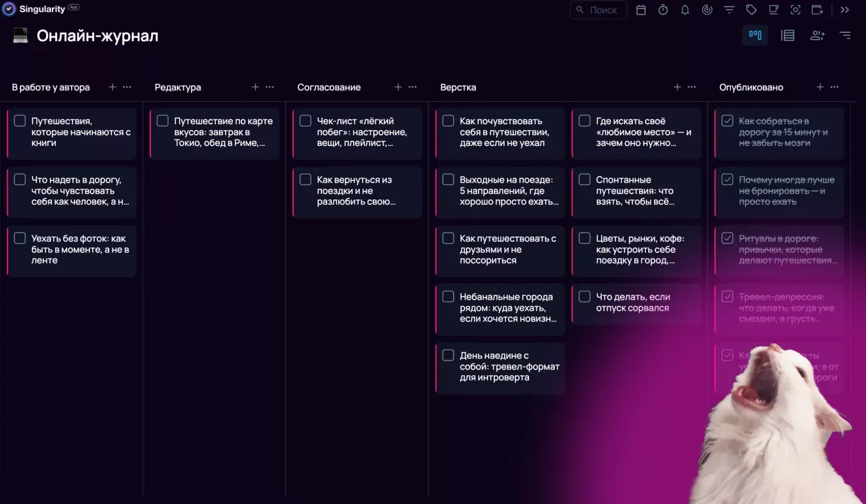Viewport: 866px width, 504px height.
Task: Check off День наедине с собой
Action: 448,355
